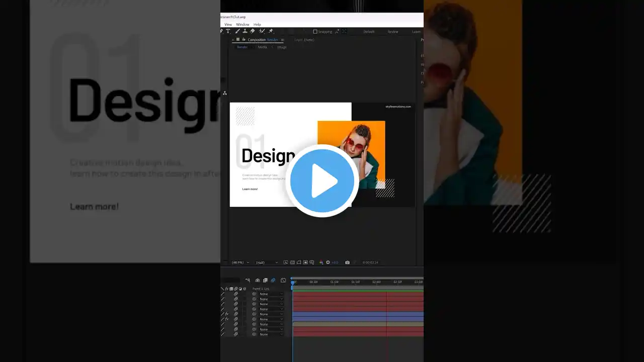Viewport: 644px width, 362px height.
Task: Click the 01:00f mark on time ruler
Action: tap(334, 282)
